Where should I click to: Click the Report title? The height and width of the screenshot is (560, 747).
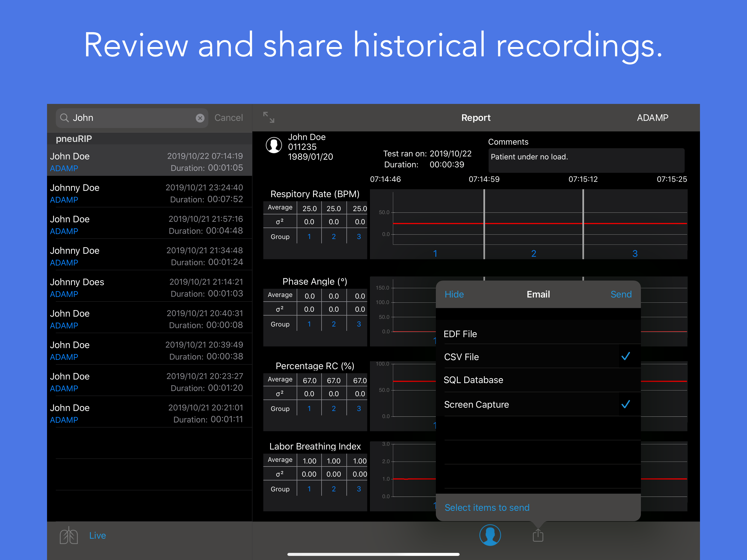point(475,118)
